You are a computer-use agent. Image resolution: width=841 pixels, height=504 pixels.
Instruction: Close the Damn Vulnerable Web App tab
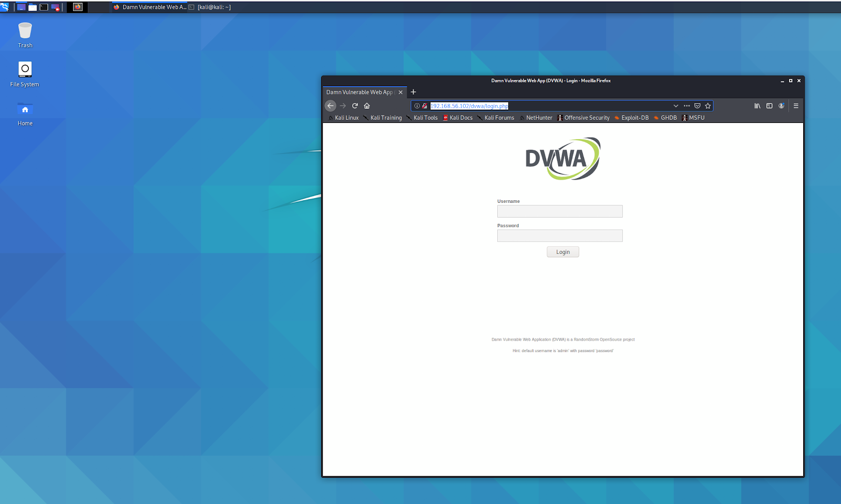pos(401,92)
